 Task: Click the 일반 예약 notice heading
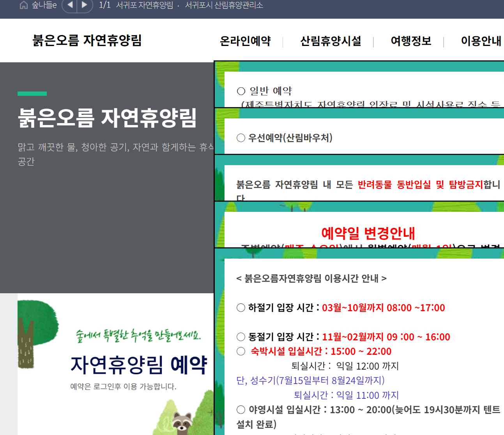click(x=265, y=91)
